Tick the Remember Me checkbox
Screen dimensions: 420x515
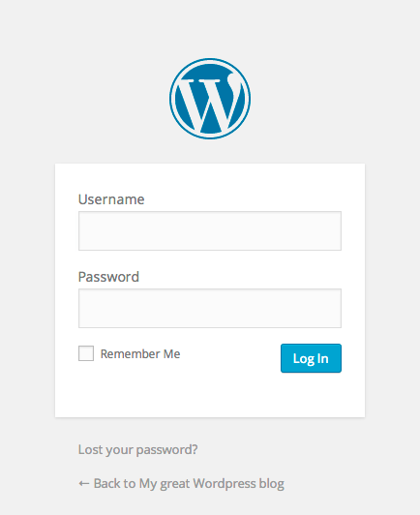click(86, 353)
